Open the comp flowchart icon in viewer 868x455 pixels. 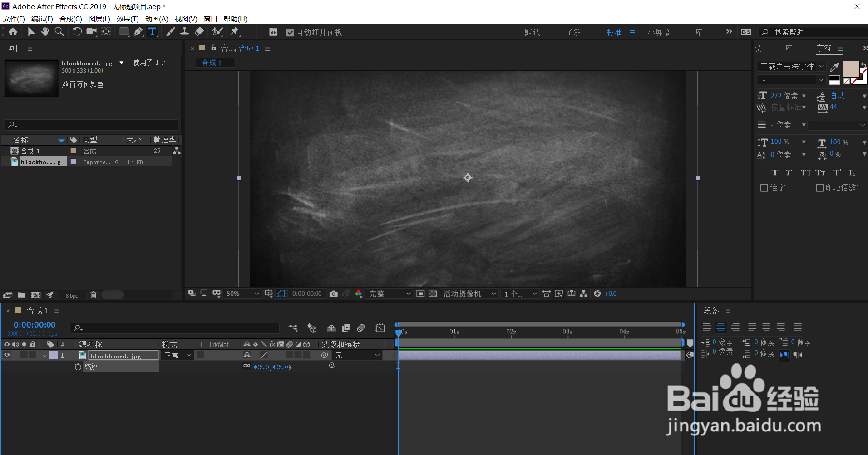point(584,294)
